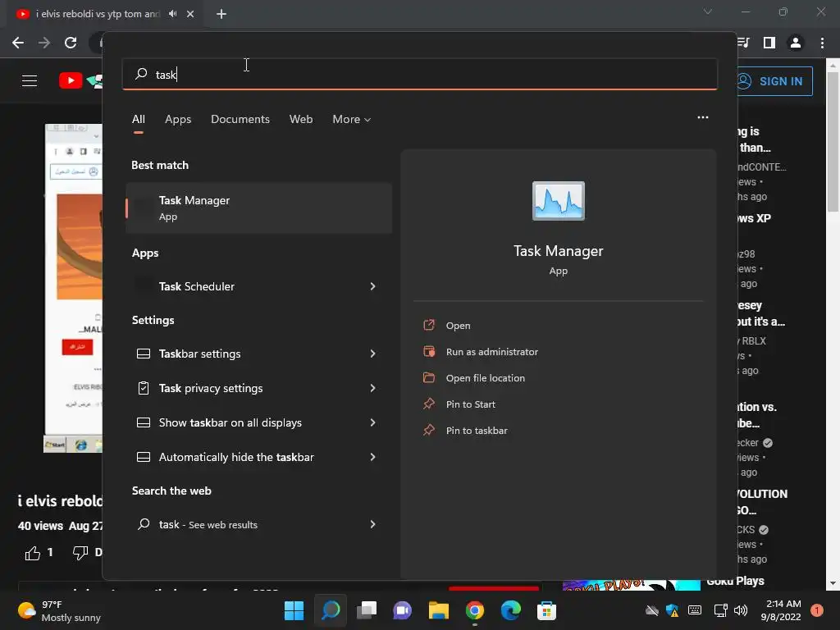Viewport: 840px width, 630px height.
Task: Open Task View from taskbar
Action: tap(367, 610)
